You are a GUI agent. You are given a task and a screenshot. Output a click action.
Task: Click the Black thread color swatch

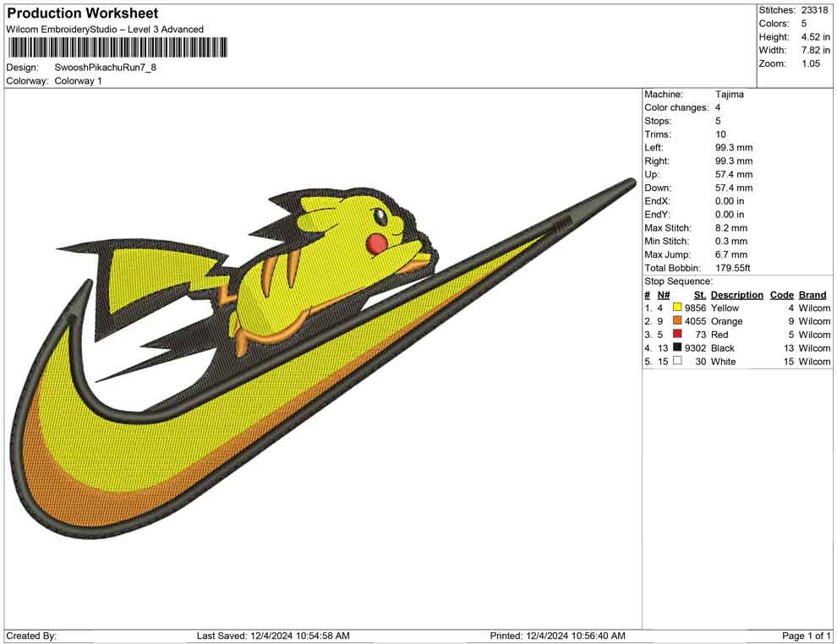click(677, 347)
